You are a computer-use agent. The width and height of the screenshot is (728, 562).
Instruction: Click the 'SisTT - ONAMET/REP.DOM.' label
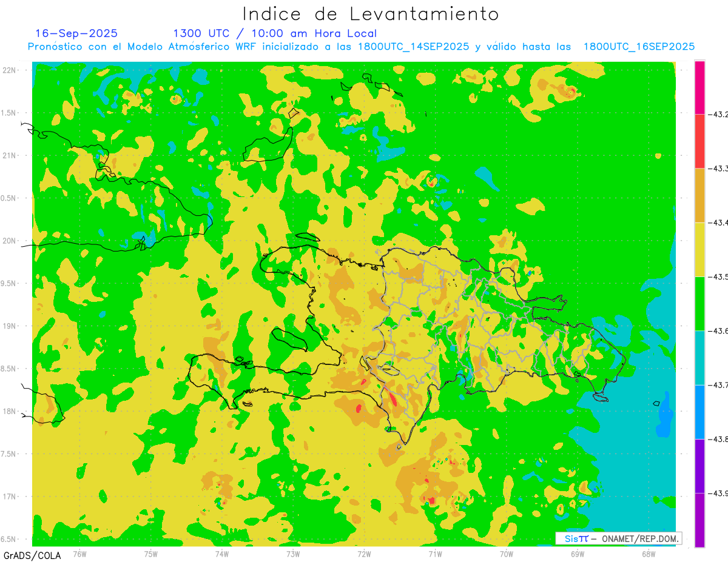pyautogui.click(x=619, y=538)
